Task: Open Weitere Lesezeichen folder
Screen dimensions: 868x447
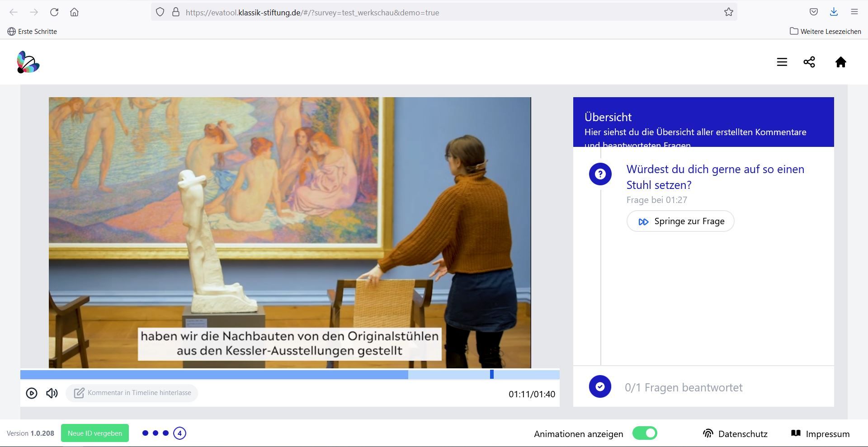Action: (x=826, y=31)
